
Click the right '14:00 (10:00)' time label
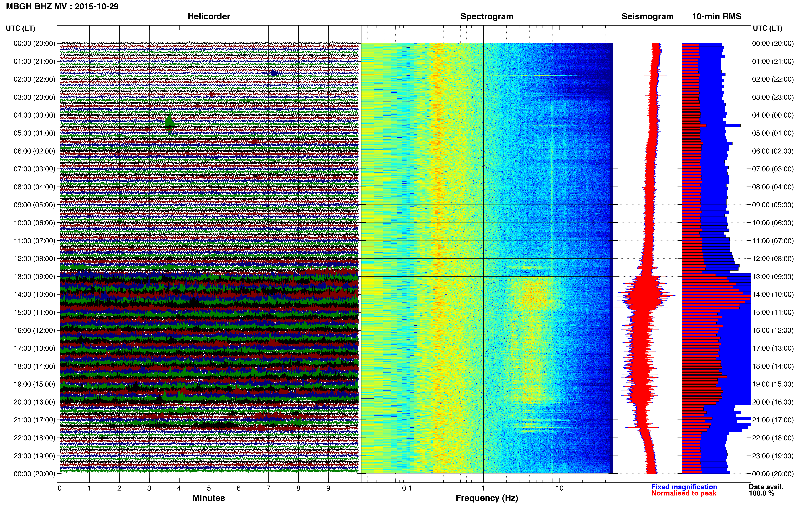[773, 295]
